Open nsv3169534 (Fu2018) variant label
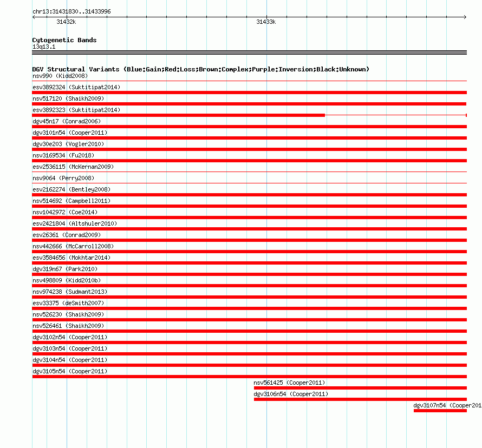 tap(63, 155)
